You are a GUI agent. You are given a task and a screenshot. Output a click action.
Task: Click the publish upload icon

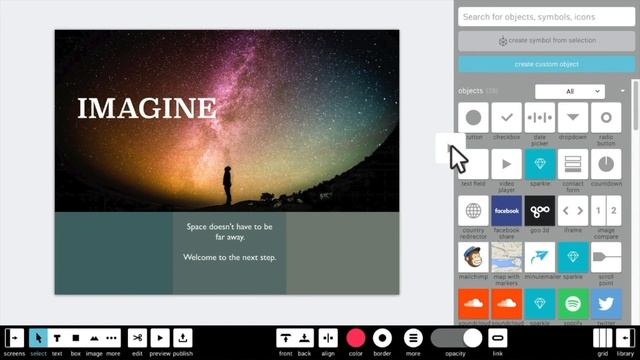[x=183, y=338]
